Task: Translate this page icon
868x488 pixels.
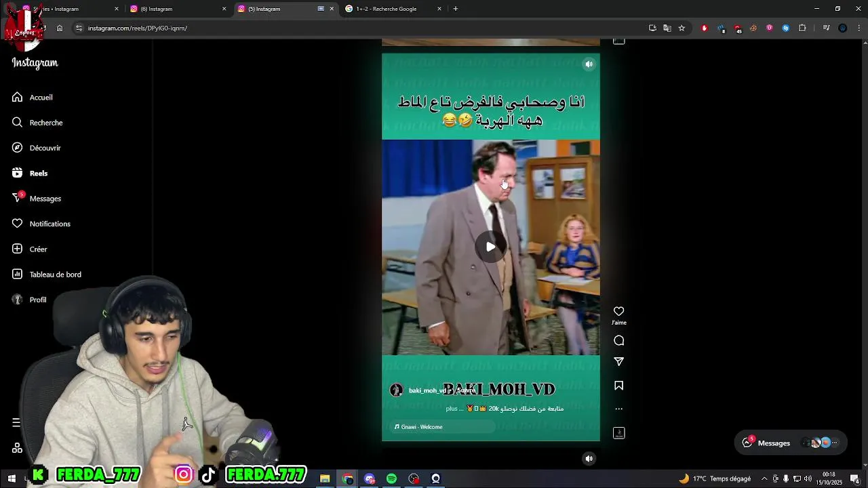Action: pos(667,28)
